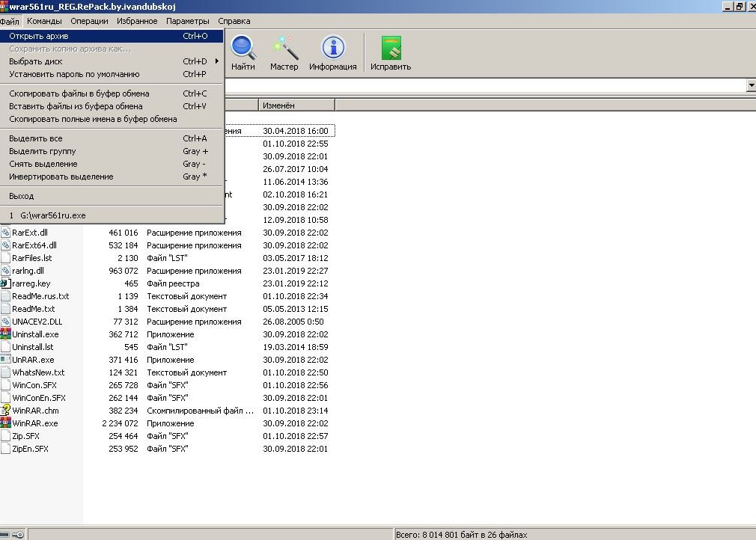The height and width of the screenshot is (540, 756).
Task: Expand the address bar dropdown arrow
Action: point(752,85)
